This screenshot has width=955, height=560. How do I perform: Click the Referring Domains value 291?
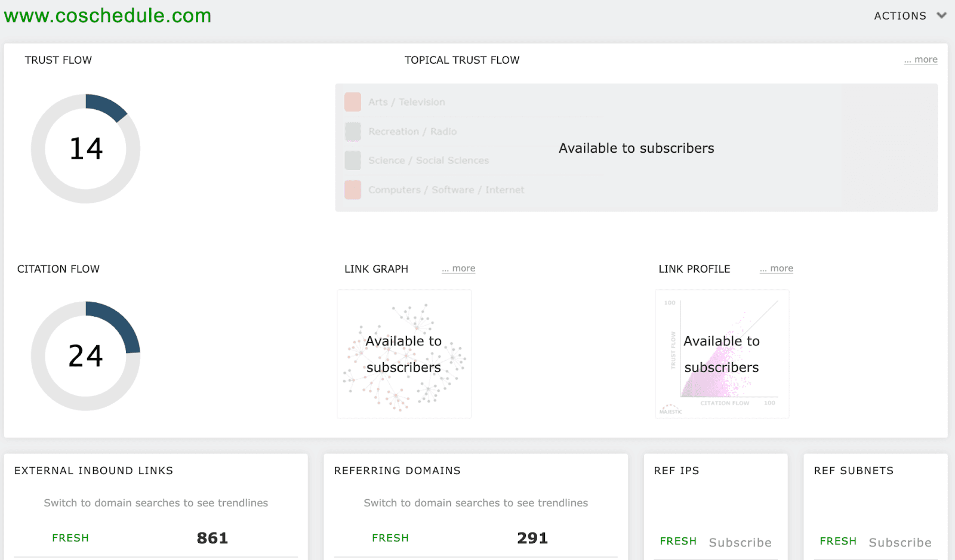pos(532,538)
